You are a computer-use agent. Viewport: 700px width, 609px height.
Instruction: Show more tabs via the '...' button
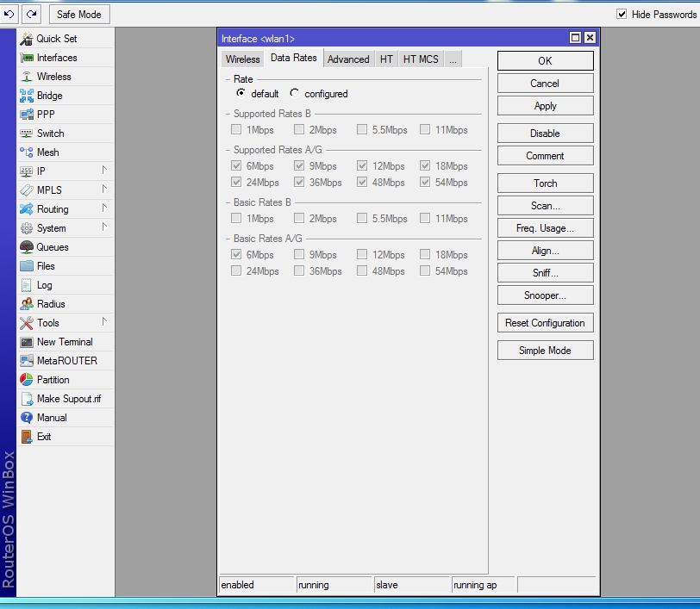pos(453,59)
